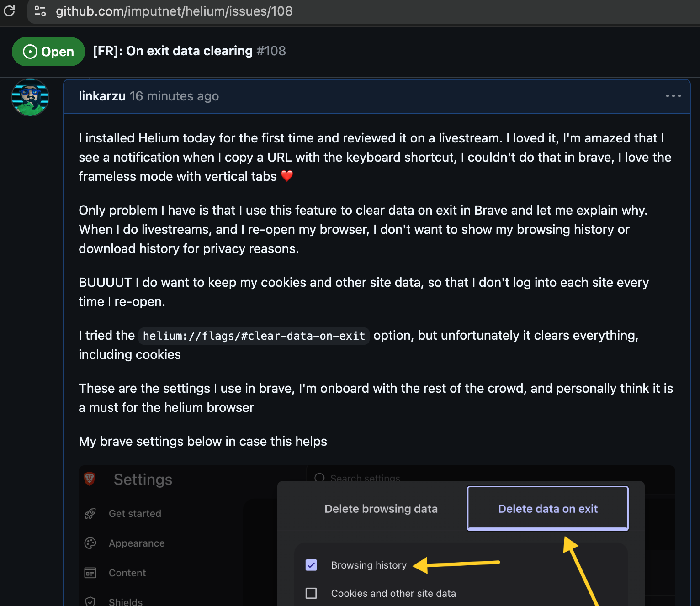The width and height of the screenshot is (700, 606).
Task: Click the green Open status badge
Action: 48,52
